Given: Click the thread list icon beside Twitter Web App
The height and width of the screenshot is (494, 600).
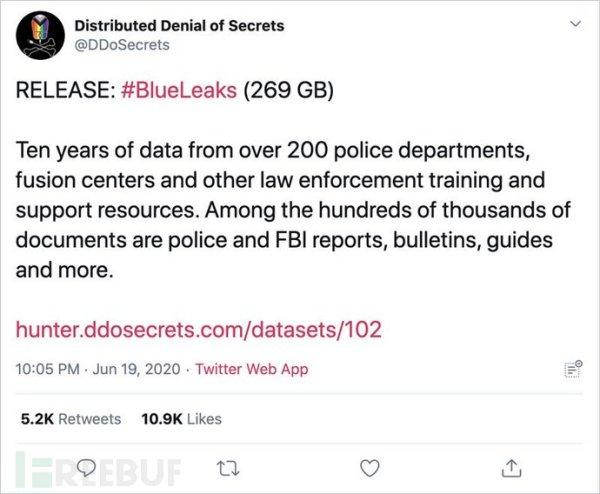Looking at the screenshot, I should 574,369.
